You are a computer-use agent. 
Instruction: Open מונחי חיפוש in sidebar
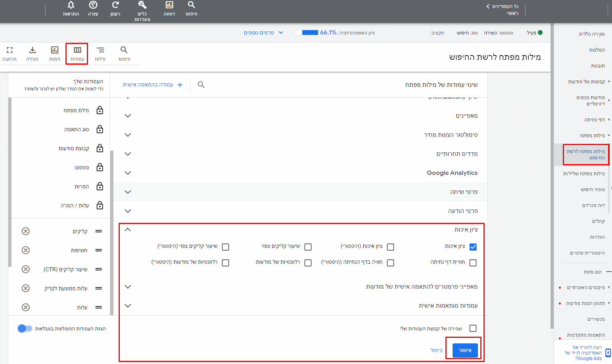593,190
